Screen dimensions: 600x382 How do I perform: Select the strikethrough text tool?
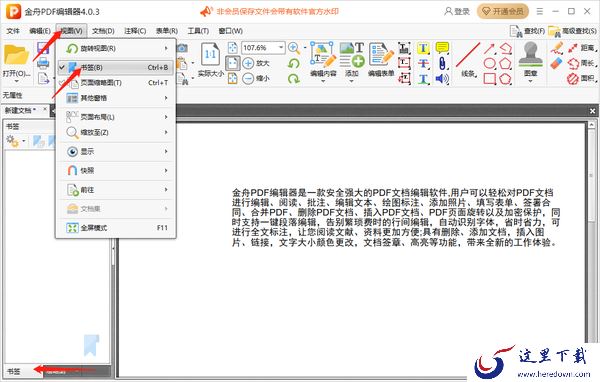[x=422, y=64]
